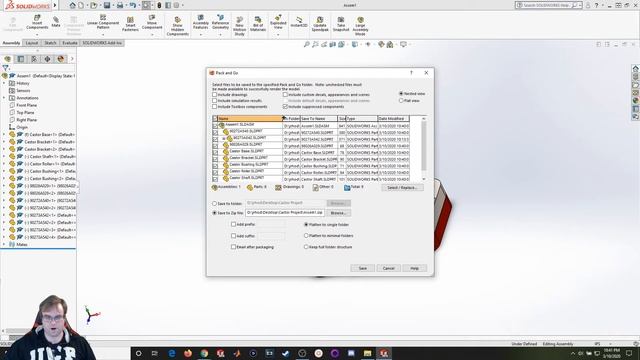
Task: Enable Email after packaging checkbox
Action: tap(233, 247)
